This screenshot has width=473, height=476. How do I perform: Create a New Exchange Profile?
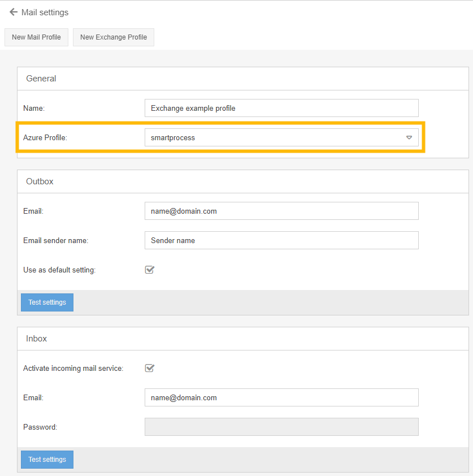(114, 37)
